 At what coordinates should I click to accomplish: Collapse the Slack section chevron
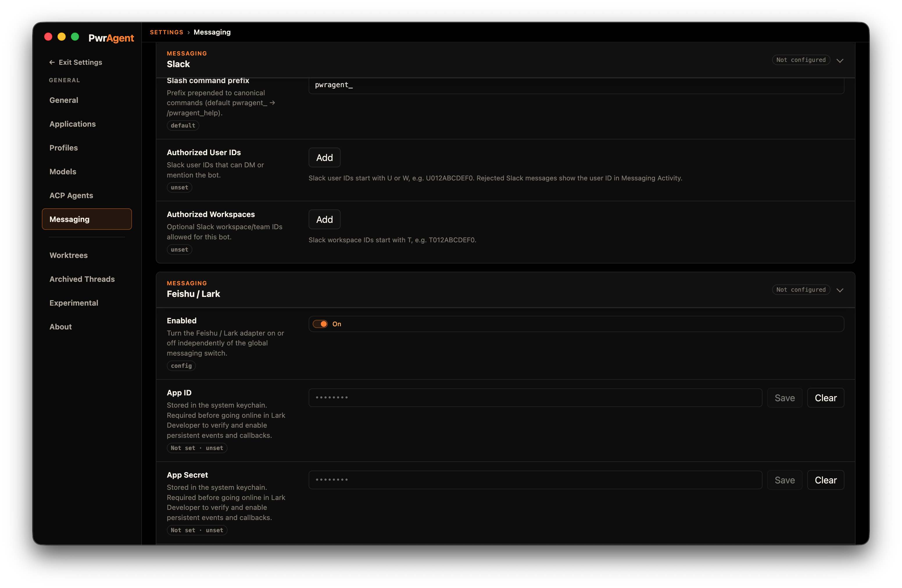click(x=840, y=60)
